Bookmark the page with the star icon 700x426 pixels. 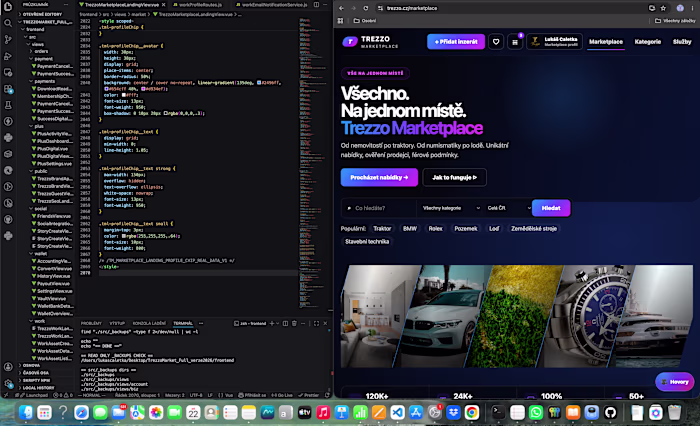click(x=663, y=8)
